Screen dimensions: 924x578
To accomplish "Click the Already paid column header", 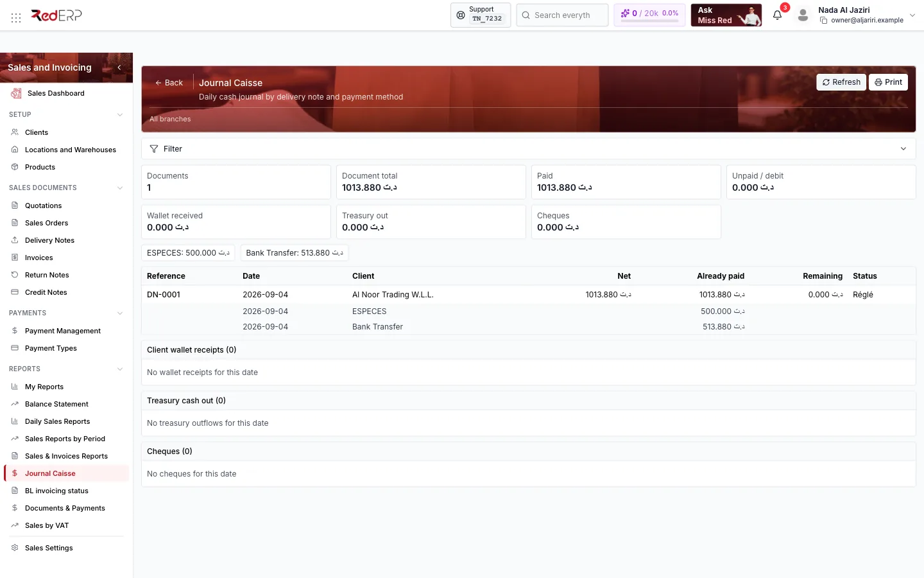I will click(721, 276).
